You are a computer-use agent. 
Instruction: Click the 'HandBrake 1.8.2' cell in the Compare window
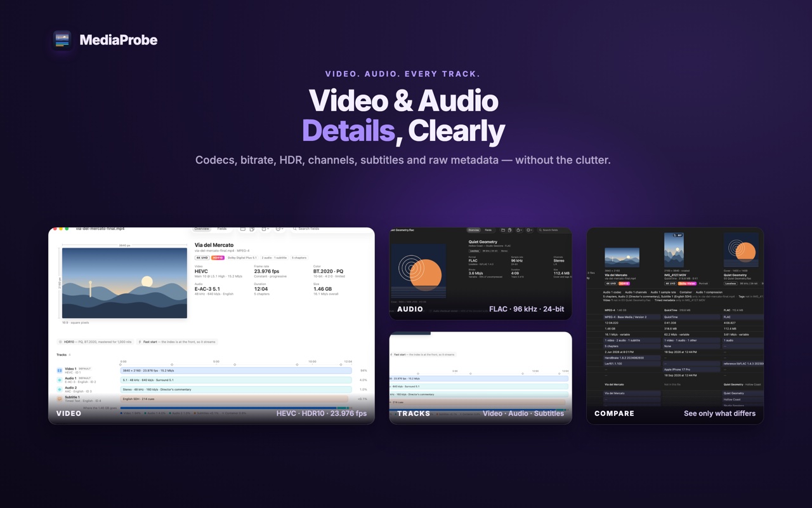[x=632, y=358]
